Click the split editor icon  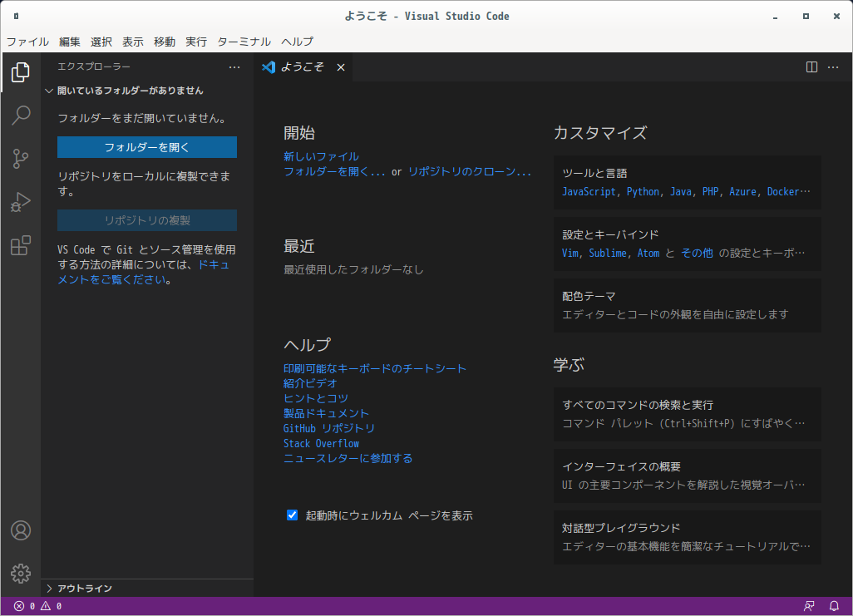click(x=811, y=67)
